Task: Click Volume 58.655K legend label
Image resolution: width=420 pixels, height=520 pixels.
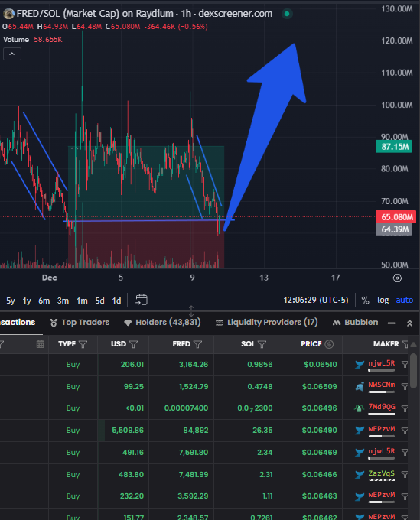Action: coord(32,40)
